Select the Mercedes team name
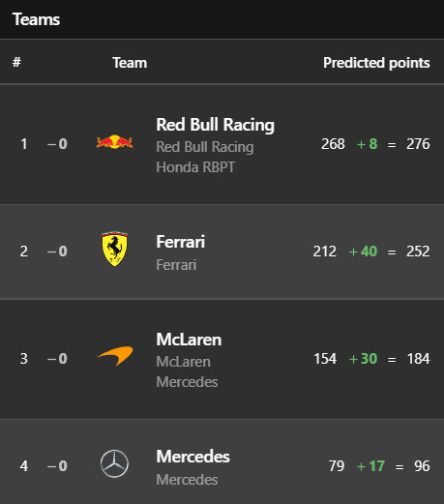This screenshot has height=504, width=444. (192, 457)
